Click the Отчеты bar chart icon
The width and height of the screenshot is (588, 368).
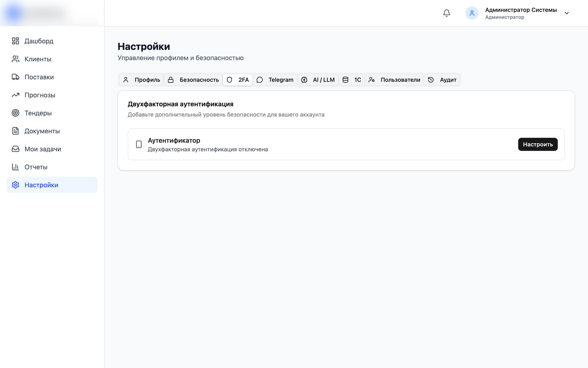point(16,167)
